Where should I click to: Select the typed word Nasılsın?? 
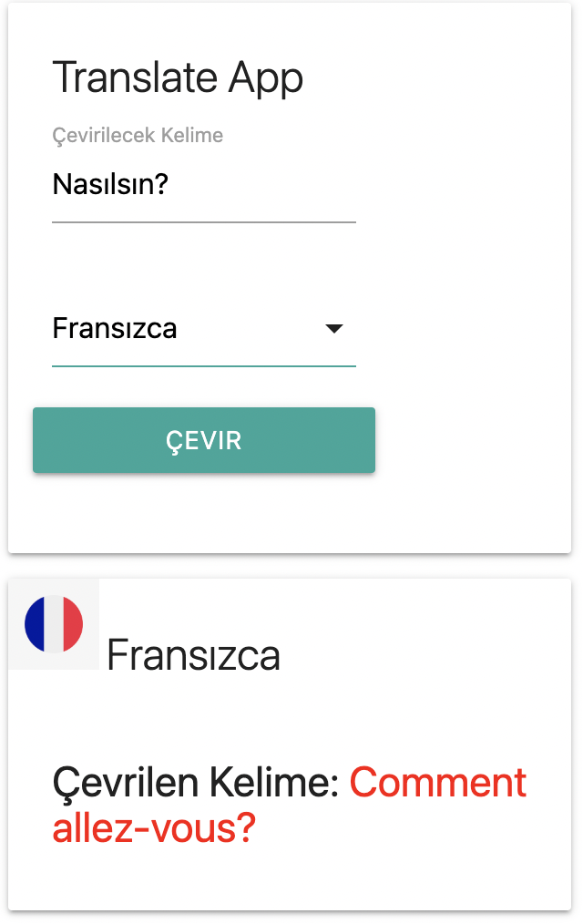pyautogui.click(x=109, y=184)
